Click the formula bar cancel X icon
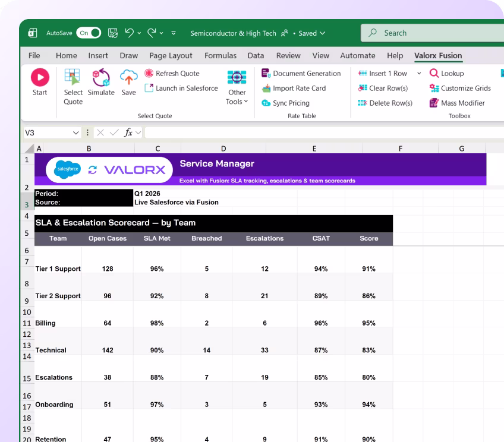 tap(100, 132)
